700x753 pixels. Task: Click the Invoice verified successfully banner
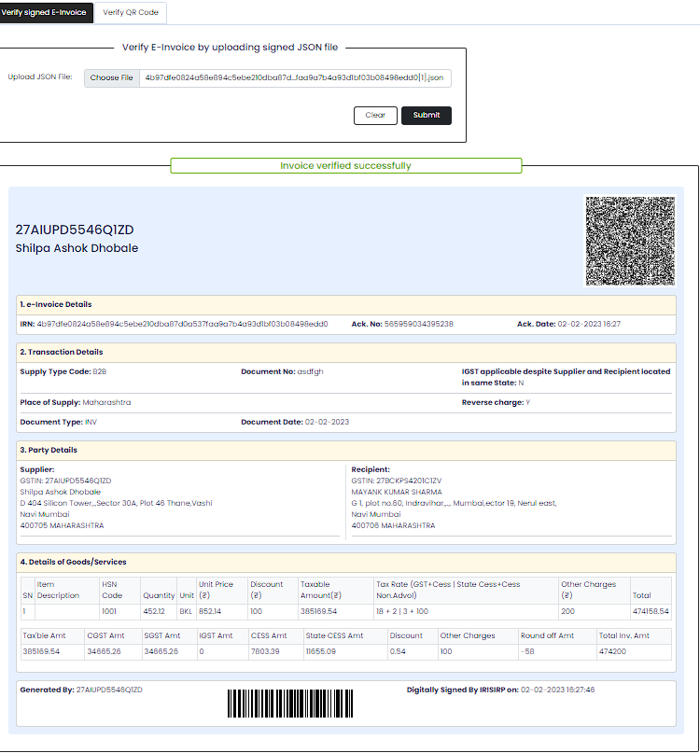pos(345,166)
